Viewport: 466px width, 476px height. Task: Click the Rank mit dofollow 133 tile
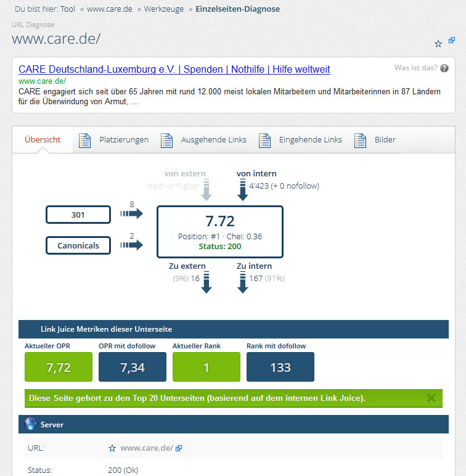pos(280,367)
